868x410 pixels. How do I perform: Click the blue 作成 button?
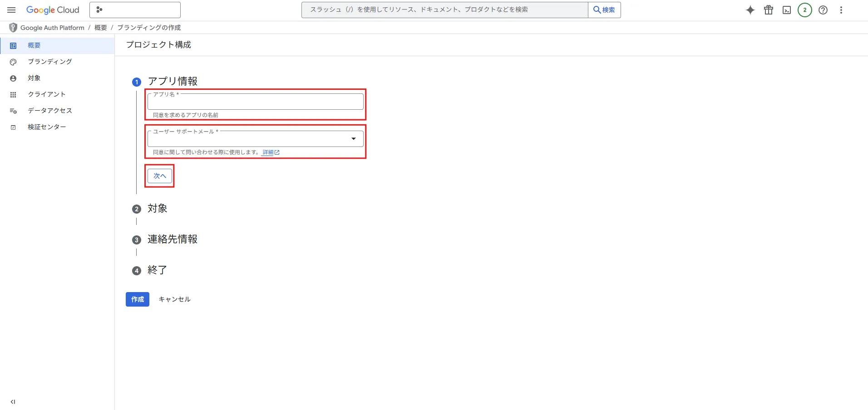click(138, 299)
